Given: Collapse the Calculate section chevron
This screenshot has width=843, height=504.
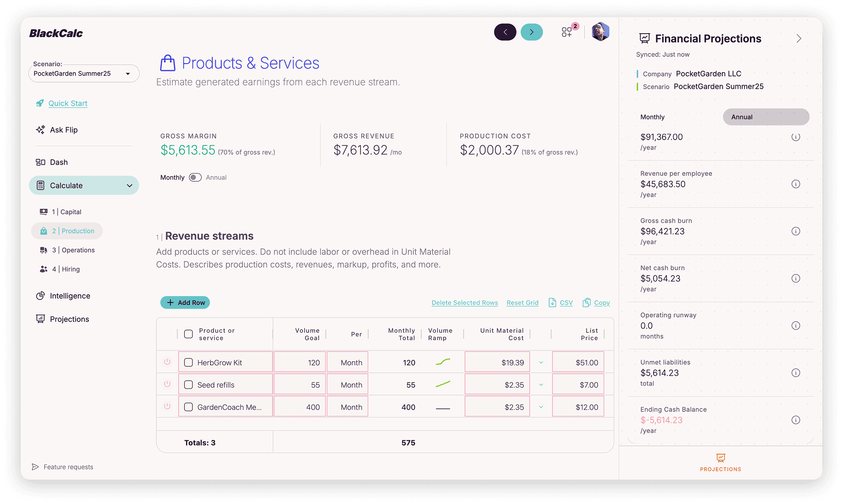Looking at the screenshot, I should point(129,185).
